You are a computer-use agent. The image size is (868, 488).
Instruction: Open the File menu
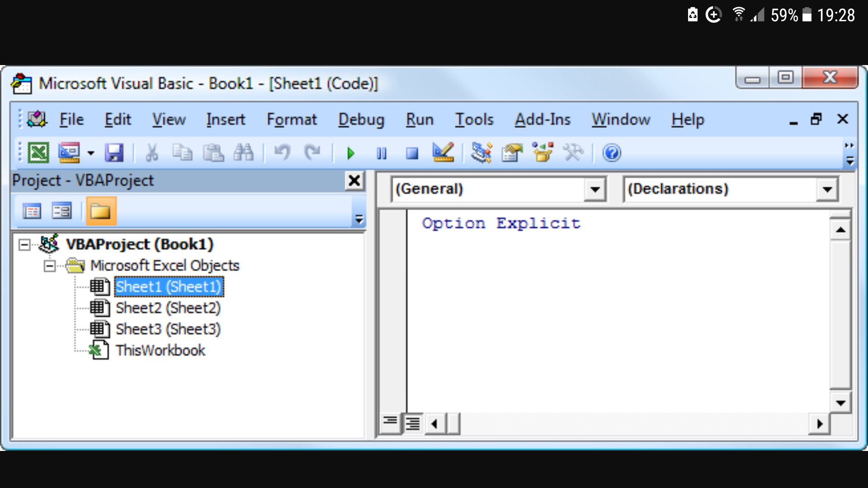pos(71,120)
